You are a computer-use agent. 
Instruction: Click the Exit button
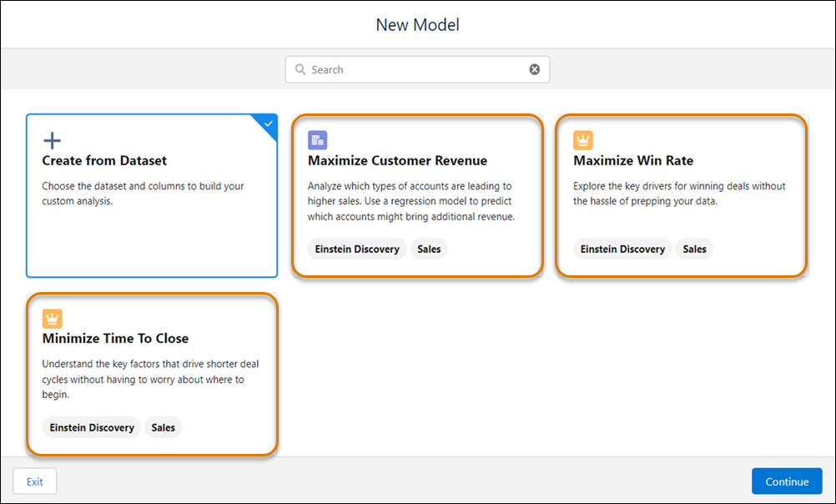pos(35,481)
